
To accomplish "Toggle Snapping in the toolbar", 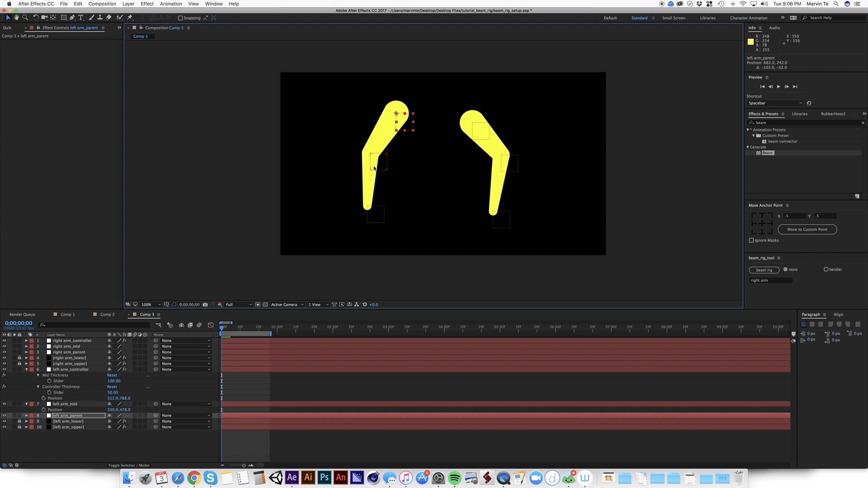I will click(x=180, y=18).
